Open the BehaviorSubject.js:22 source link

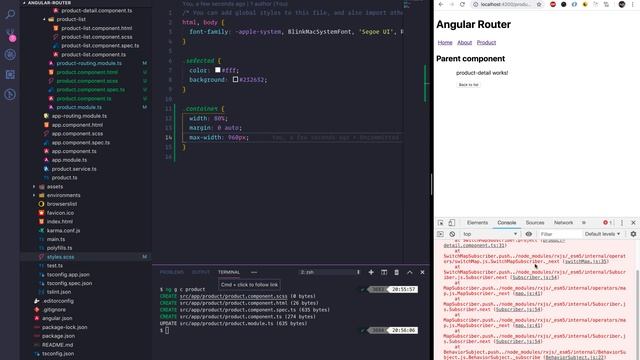point(575,358)
